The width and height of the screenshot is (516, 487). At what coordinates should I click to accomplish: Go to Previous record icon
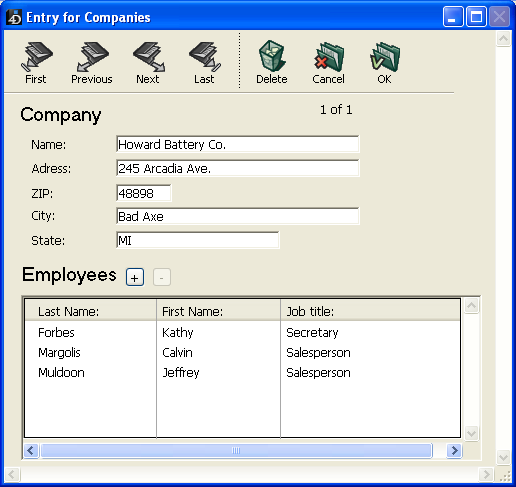[92, 57]
